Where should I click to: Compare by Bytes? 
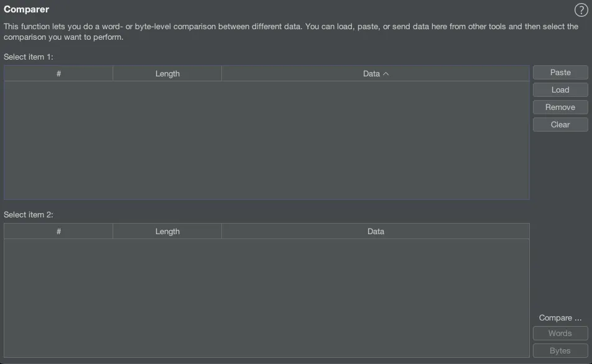(560, 351)
